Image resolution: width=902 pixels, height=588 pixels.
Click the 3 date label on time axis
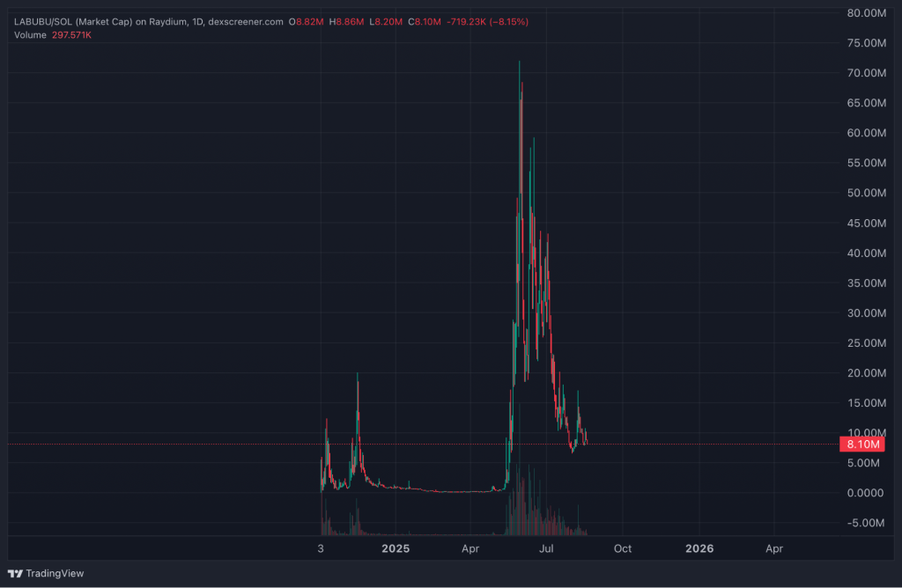[x=321, y=548]
